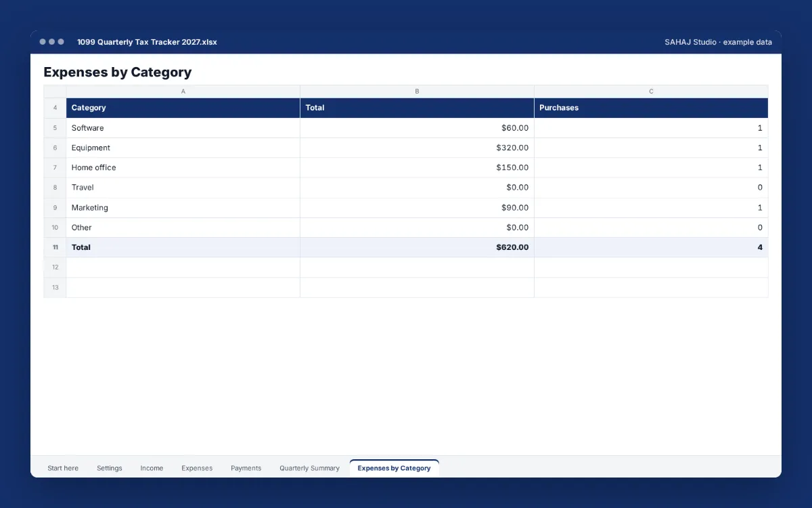Viewport: 812px width, 508px height.
Task: Open the Expenses sheet tab
Action: pos(197,468)
